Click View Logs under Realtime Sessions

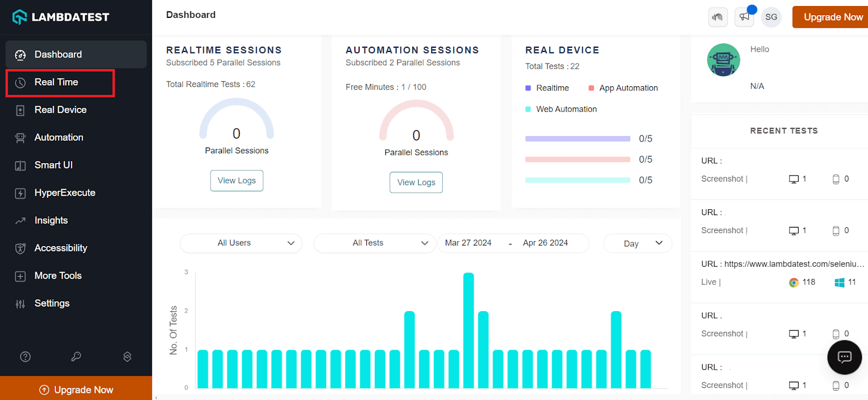(x=237, y=180)
